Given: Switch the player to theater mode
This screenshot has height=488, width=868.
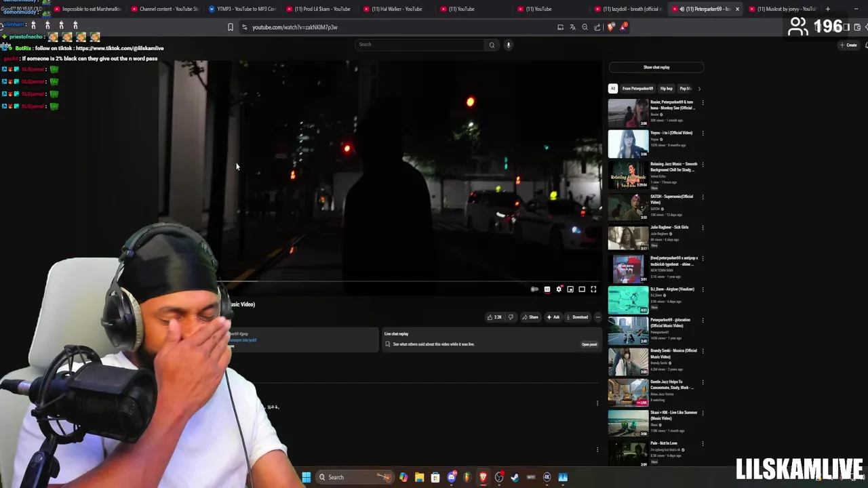Looking at the screenshot, I should click(x=582, y=289).
